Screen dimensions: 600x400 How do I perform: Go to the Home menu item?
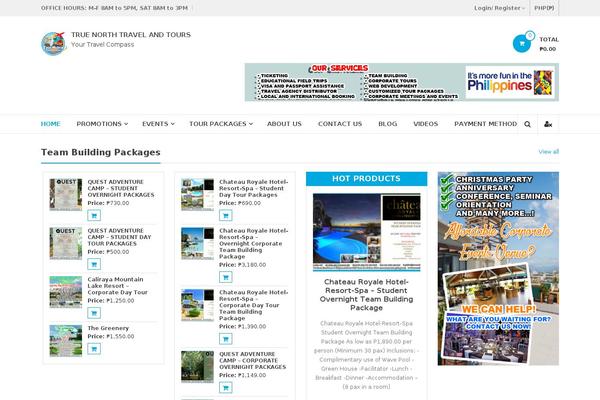51,124
